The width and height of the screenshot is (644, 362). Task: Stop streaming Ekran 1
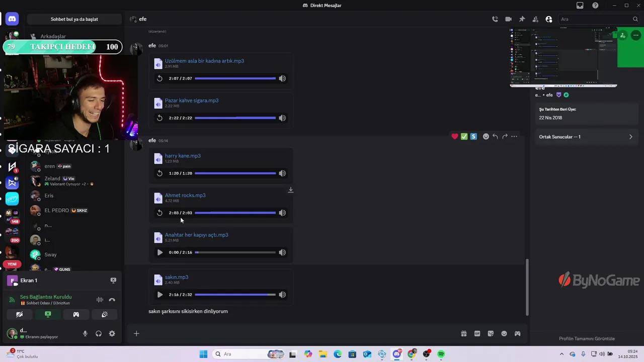[113, 281]
